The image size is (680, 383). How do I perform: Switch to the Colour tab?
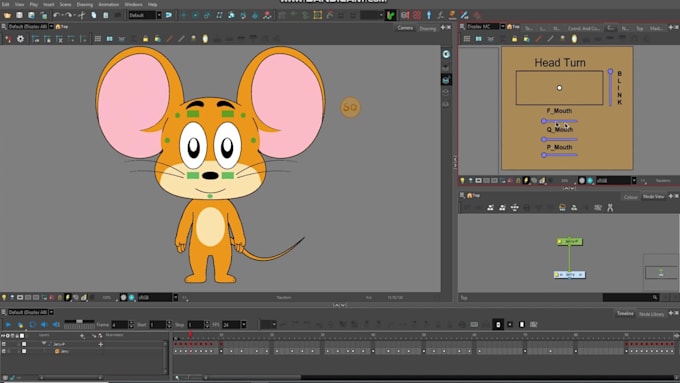click(x=630, y=197)
